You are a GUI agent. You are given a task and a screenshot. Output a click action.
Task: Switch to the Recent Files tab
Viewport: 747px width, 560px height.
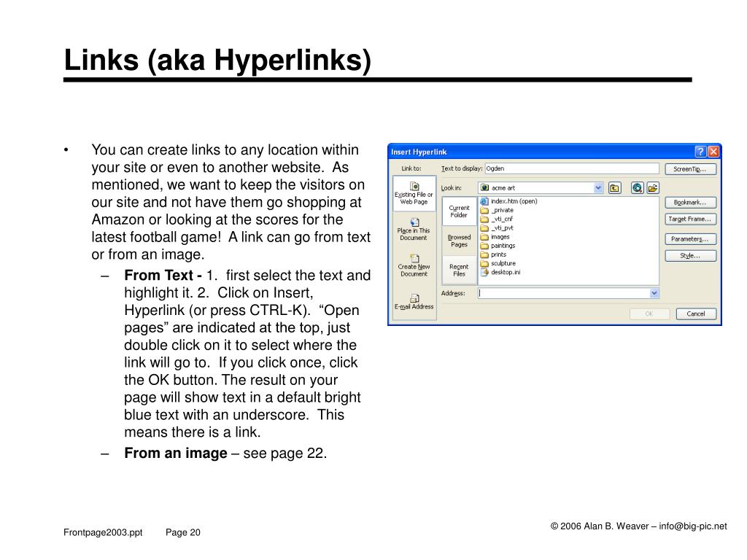[460, 271]
